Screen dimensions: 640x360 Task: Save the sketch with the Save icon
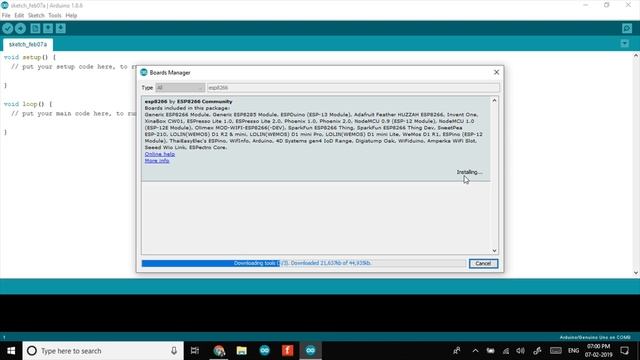tap(60, 29)
